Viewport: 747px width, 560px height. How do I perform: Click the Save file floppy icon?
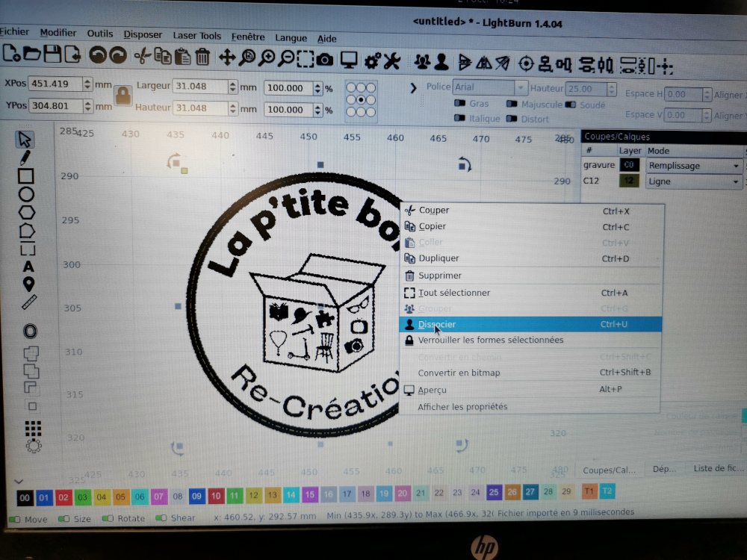point(52,55)
